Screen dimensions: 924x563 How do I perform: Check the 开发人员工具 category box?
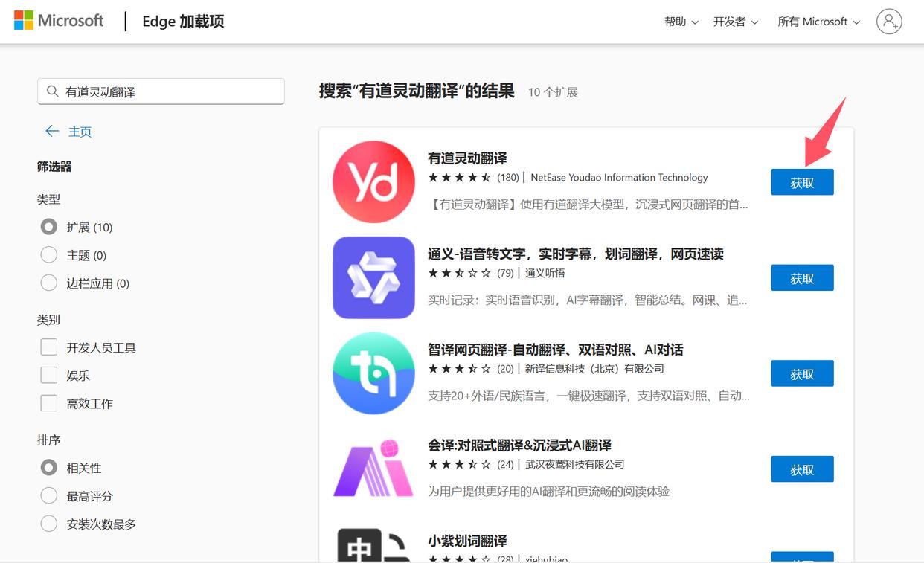[x=49, y=347]
